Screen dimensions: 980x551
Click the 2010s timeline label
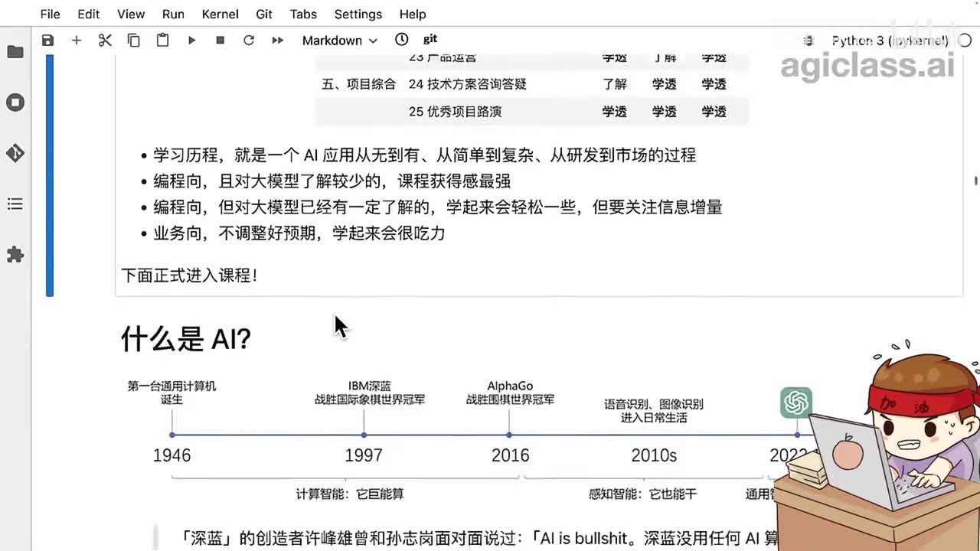point(654,455)
